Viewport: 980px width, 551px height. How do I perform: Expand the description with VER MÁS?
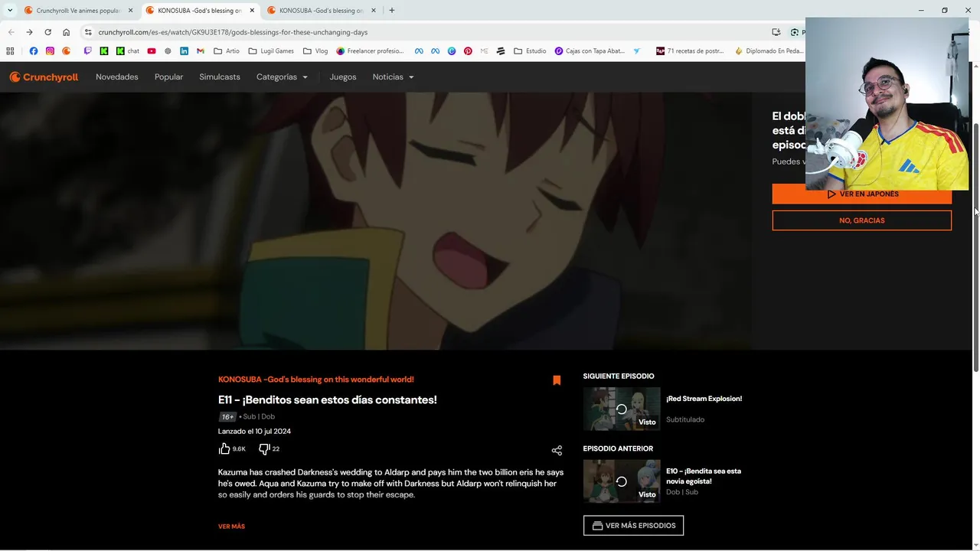point(231,527)
